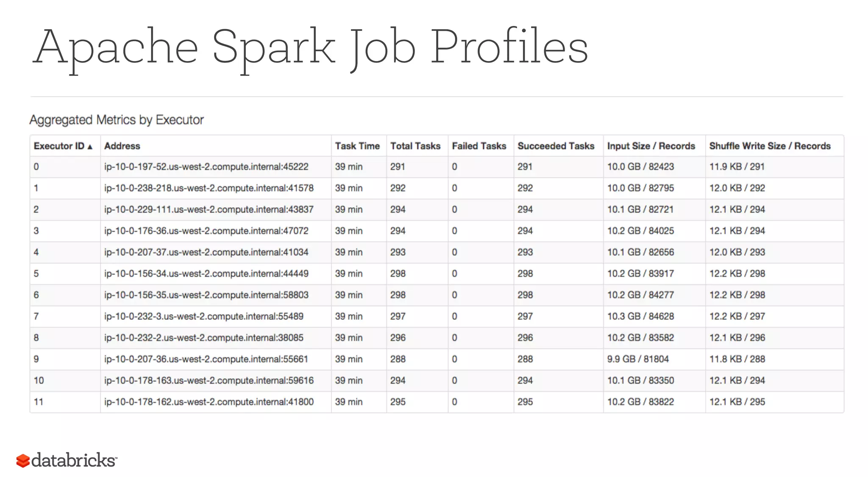Select address ip-10-0-178-163.us-west-2.compute.internal:59616
Screen dimensions: 868x477
click(209, 381)
